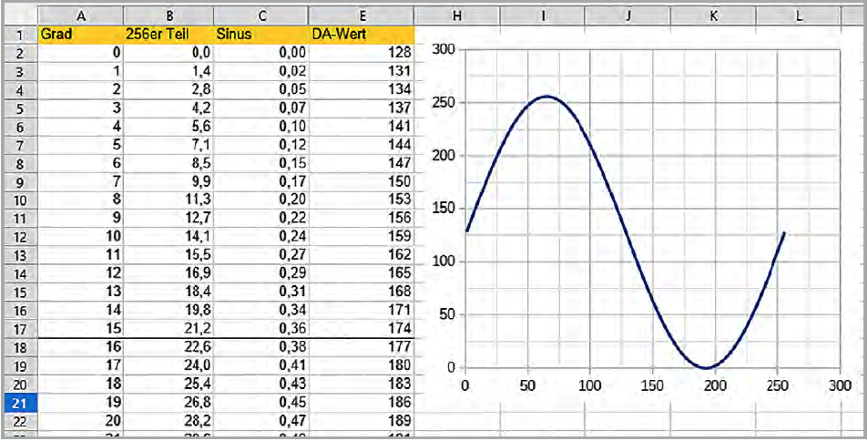Select cell with DA-Wert 156
Viewport: 868px width, 441px height.
[362, 219]
